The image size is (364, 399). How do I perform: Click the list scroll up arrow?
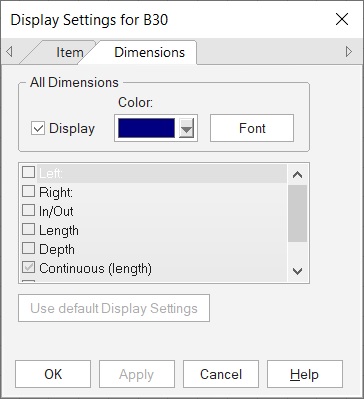click(x=297, y=174)
